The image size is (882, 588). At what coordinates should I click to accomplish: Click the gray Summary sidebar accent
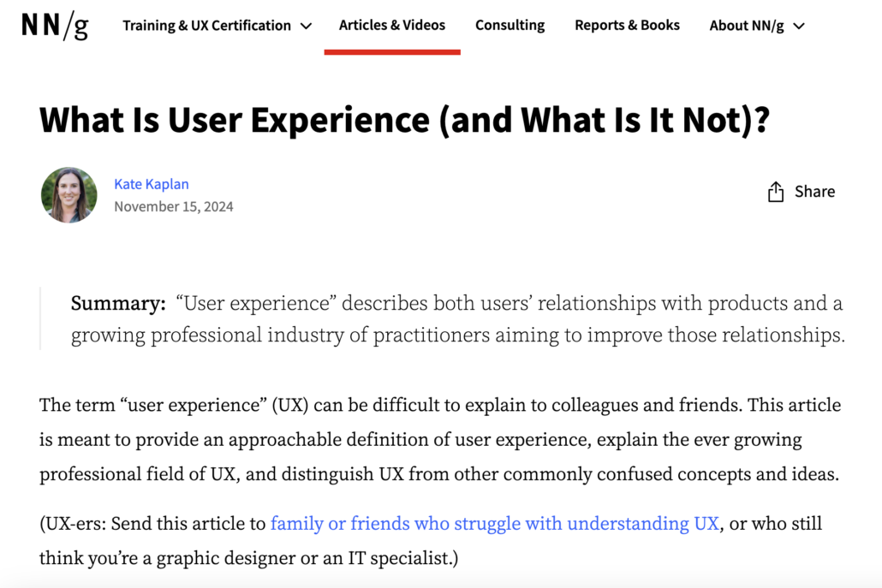click(x=40, y=318)
